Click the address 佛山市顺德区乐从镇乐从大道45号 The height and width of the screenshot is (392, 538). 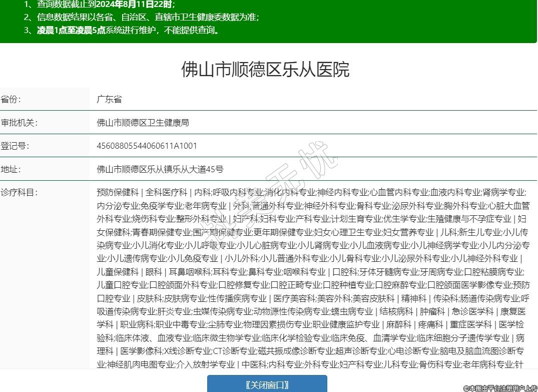[x=160, y=169]
